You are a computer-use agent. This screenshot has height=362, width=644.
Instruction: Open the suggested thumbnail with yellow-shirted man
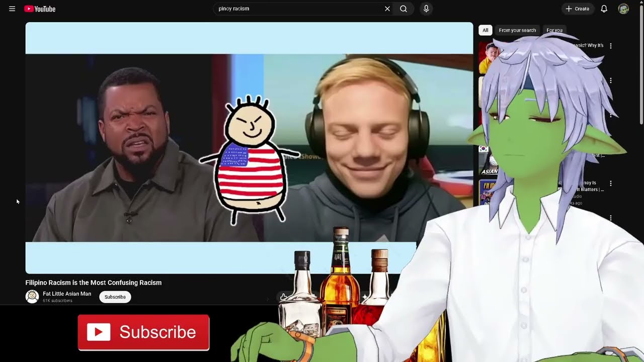click(488, 57)
